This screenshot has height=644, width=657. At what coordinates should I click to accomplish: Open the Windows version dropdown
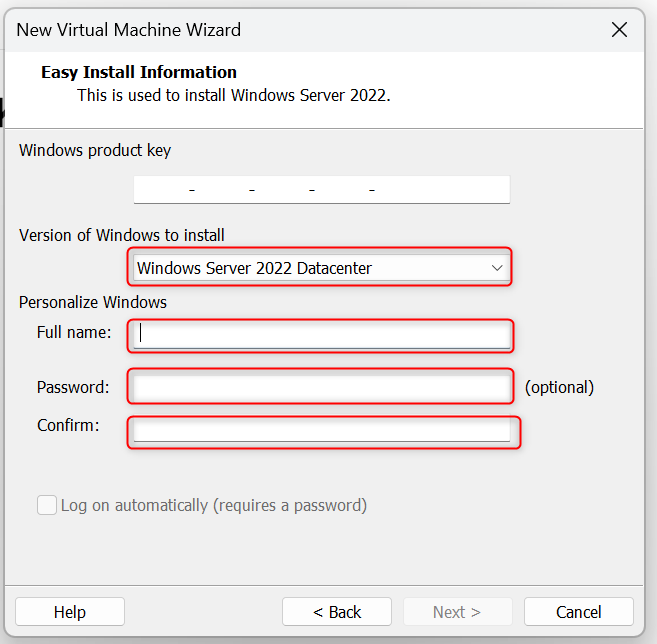click(322, 268)
